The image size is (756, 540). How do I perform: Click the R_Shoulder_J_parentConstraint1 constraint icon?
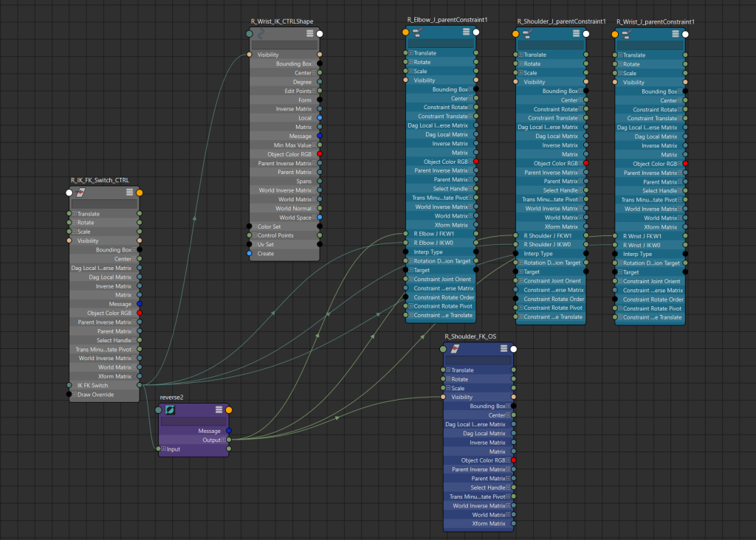tap(527, 34)
